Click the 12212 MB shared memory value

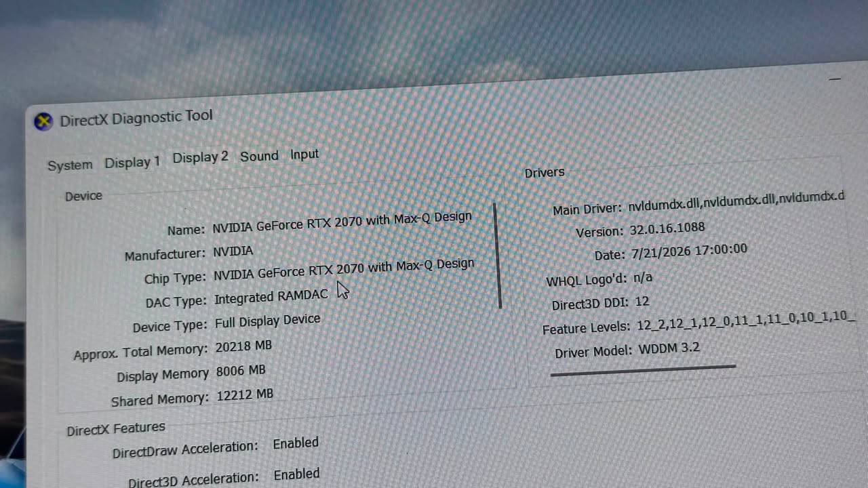[245, 394]
